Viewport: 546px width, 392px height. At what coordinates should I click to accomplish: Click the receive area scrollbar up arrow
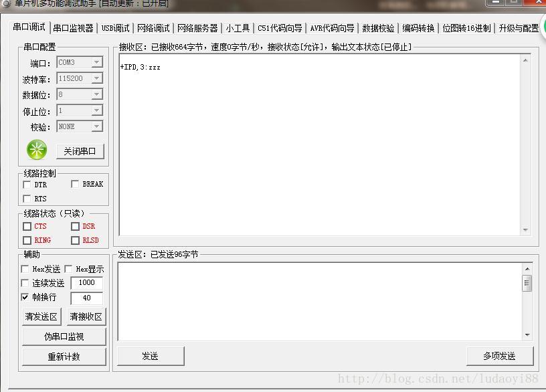click(525, 61)
